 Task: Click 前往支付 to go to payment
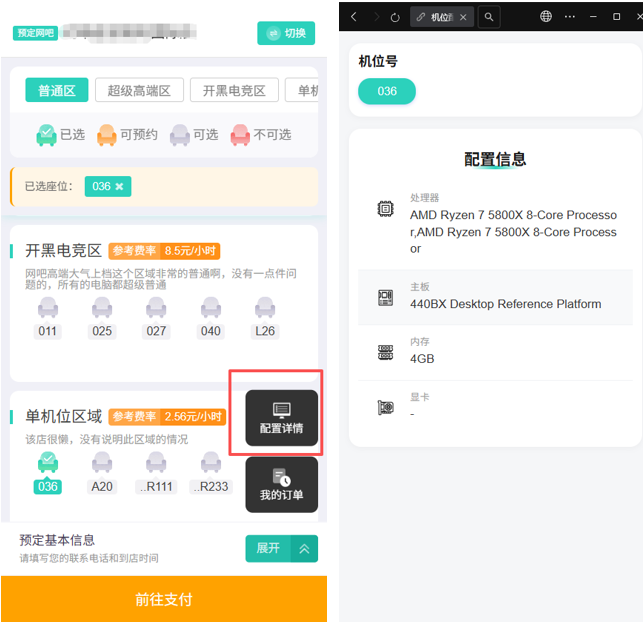click(164, 599)
